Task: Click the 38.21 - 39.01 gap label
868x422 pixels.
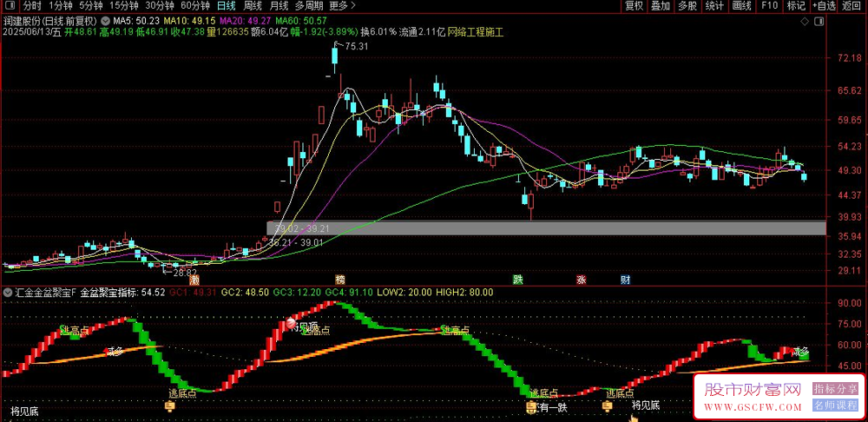Action: click(x=295, y=242)
